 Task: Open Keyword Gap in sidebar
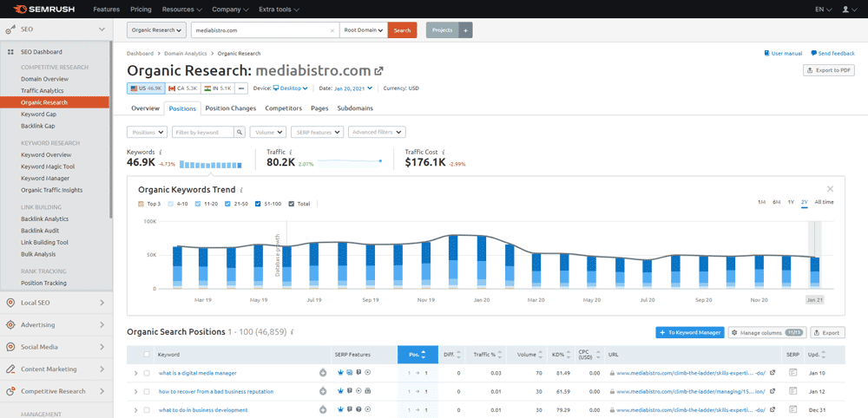point(39,114)
